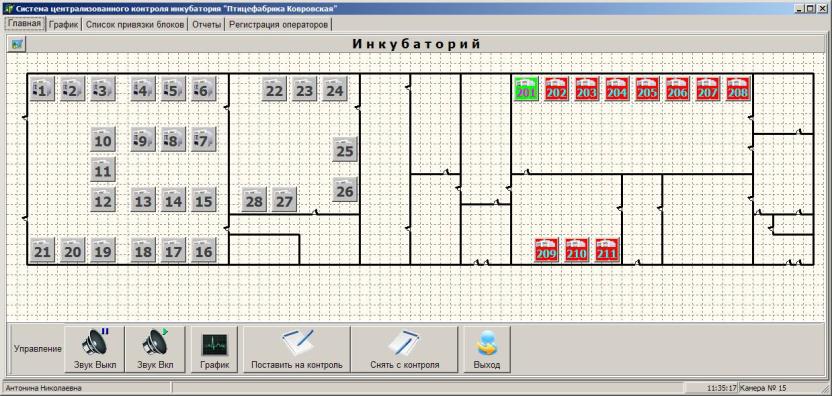Open red chamber 210 icon
Screen dimensions: 832x396
577,250
